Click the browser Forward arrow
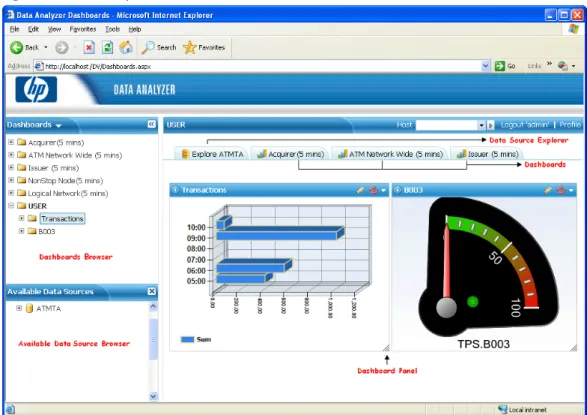This screenshot has height=415, width=587. point(62,48)
